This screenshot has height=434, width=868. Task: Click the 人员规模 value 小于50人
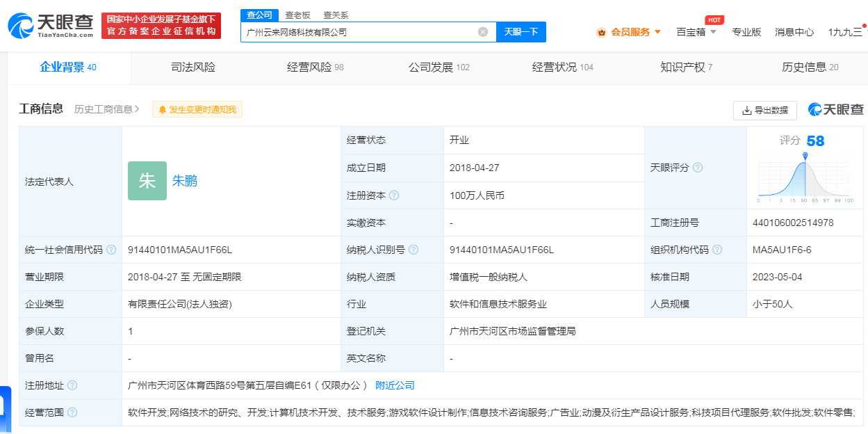coord(773,304)
